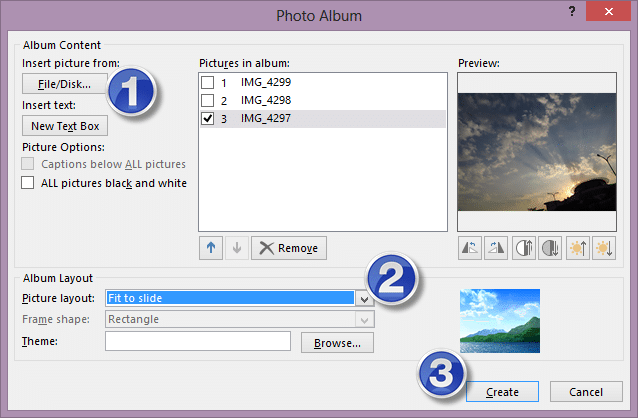Click the Create button
Screen dimensions: 638x418
[503, 391]
